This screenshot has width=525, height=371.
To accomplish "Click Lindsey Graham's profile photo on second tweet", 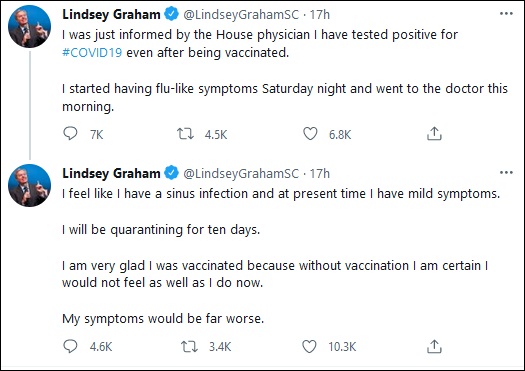I will pyautogui.click(x=29, y=185).
